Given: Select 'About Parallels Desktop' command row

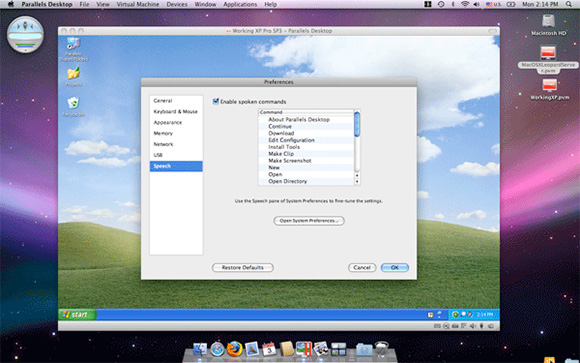Looking at the screenshot, I should [x=306, y=120].
